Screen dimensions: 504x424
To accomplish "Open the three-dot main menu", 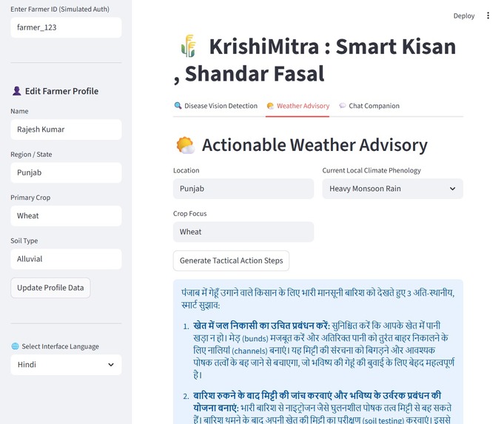I will click(x=488, y=16).
